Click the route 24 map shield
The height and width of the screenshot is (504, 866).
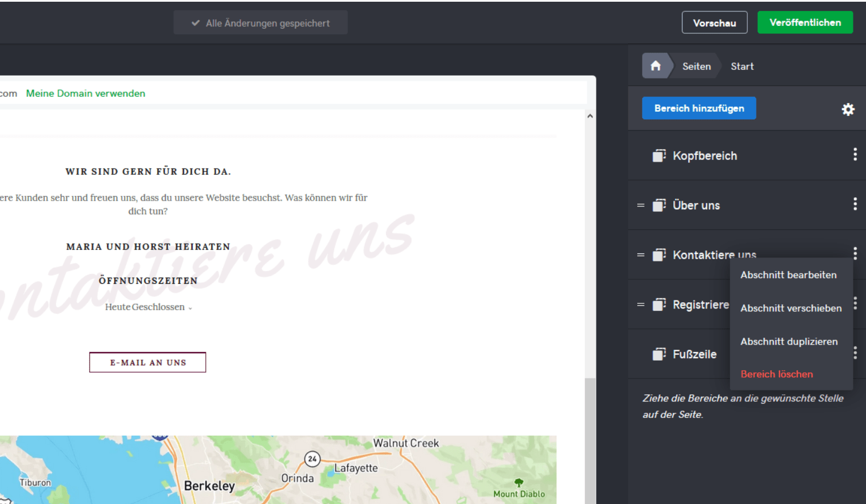click(x=312, y=459)
